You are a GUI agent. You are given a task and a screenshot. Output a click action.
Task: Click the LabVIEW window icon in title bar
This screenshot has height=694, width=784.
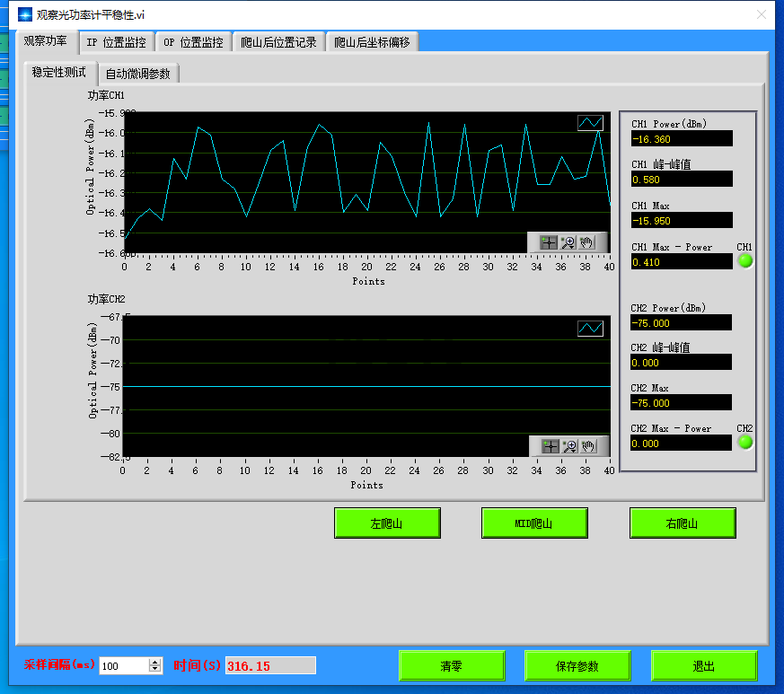pyautogui.click(x=25, y=14)
